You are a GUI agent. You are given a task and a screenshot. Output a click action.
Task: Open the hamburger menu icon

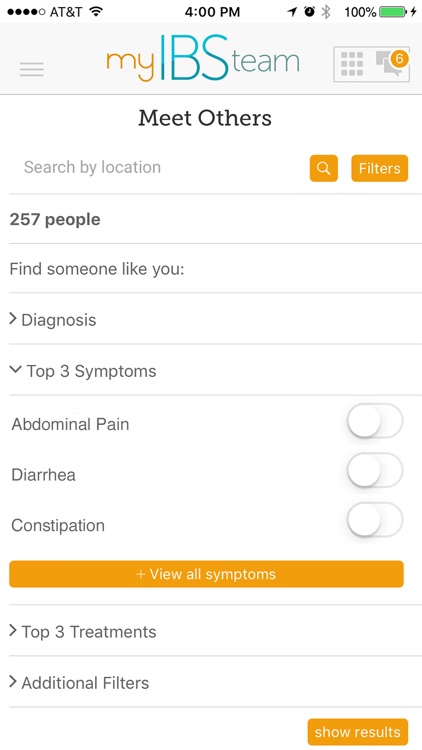pyautogui.click(x=32, y=69)
